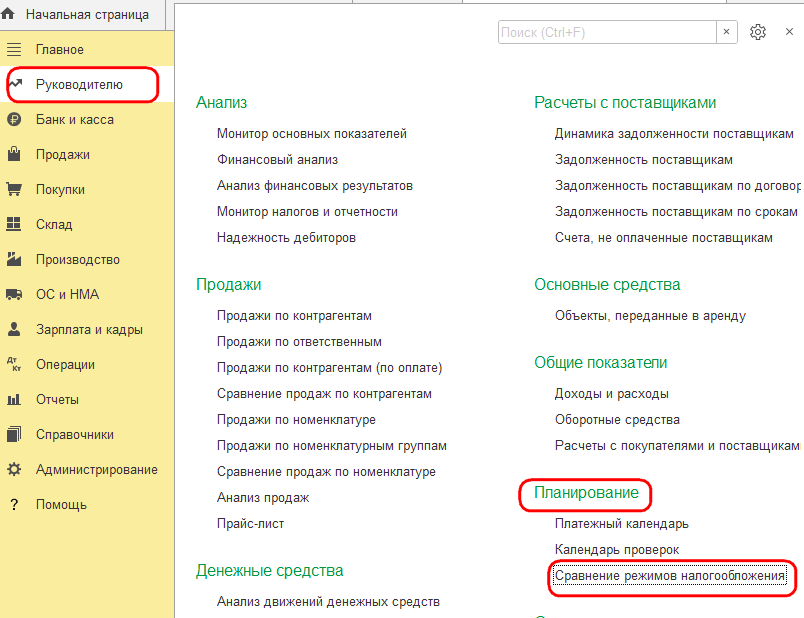
Task: Go to Банк и касса section
Action: point(75,119)
